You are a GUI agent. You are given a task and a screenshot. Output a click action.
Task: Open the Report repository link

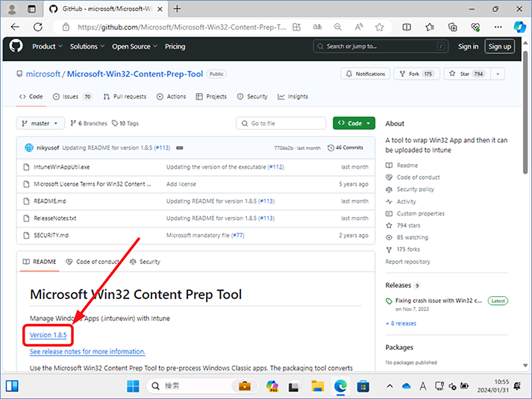click(407, 262)
